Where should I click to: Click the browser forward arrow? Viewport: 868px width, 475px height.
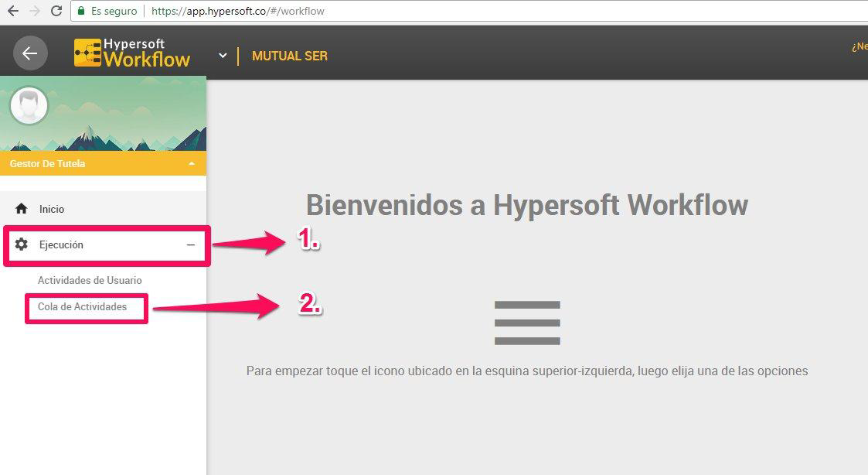coord(34,12)
